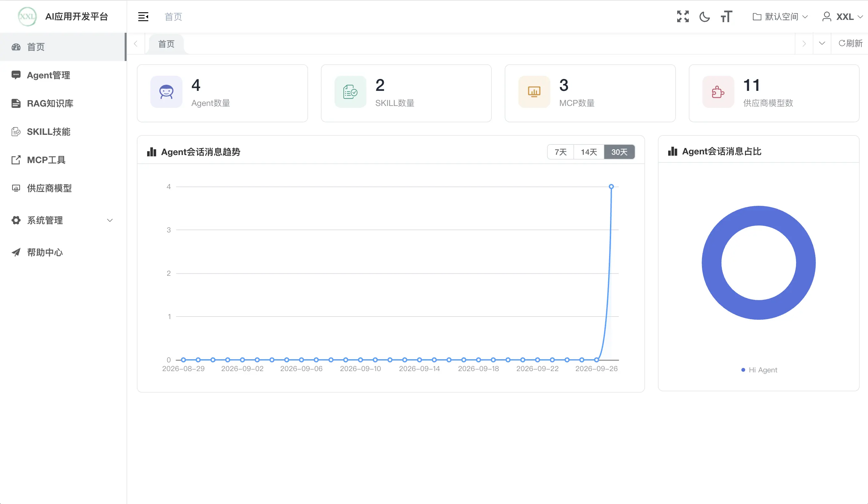Click the MCP数量 monitor icon
Viewport: 868px width, 504px height.
coord(534,92)
